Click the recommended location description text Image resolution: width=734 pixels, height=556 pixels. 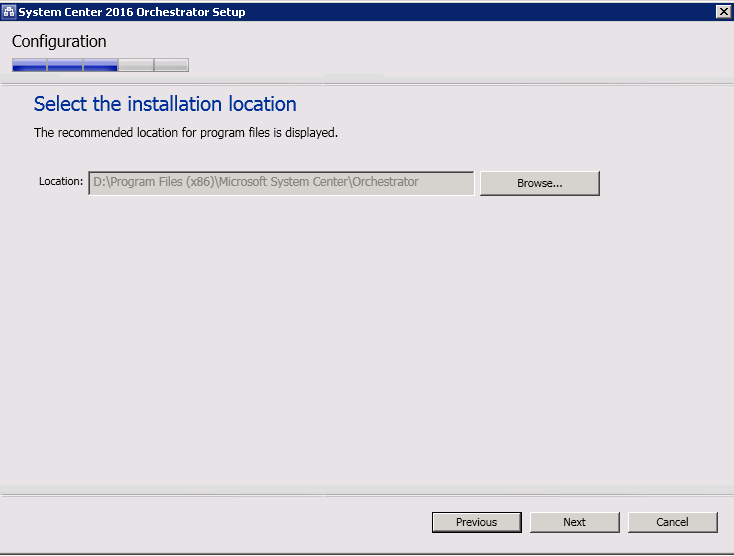pos(186,132)
